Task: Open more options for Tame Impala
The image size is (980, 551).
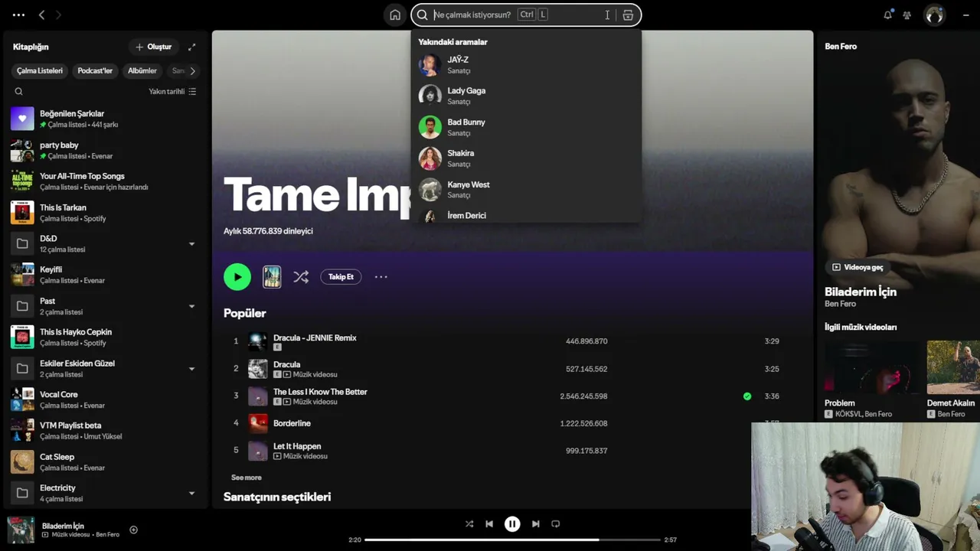Action: click(381, 277)
